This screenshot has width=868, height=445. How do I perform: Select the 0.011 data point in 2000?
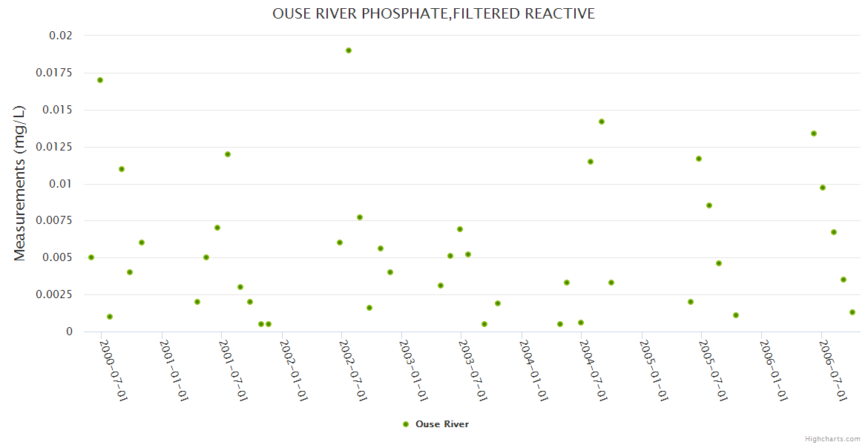pos(122,169)
